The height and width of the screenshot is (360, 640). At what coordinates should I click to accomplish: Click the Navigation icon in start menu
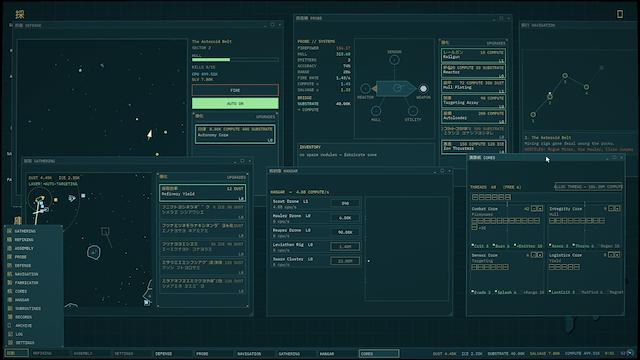(10, 274)
